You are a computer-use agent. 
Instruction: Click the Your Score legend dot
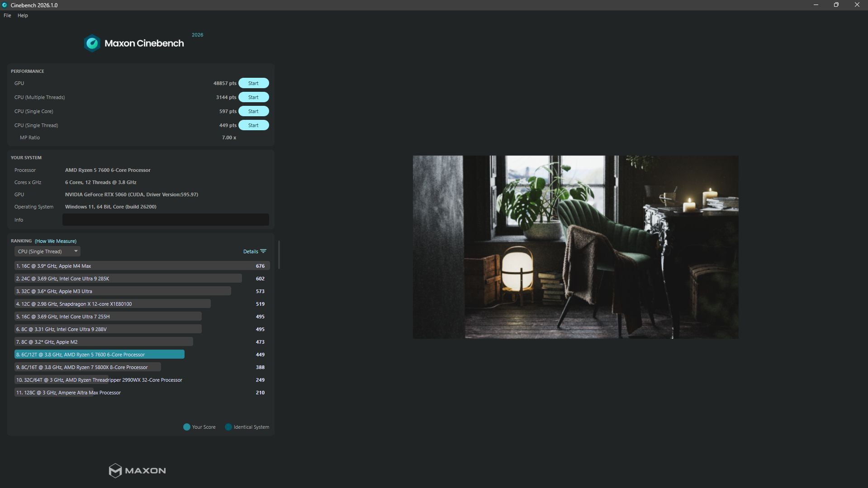pos(186,427)
